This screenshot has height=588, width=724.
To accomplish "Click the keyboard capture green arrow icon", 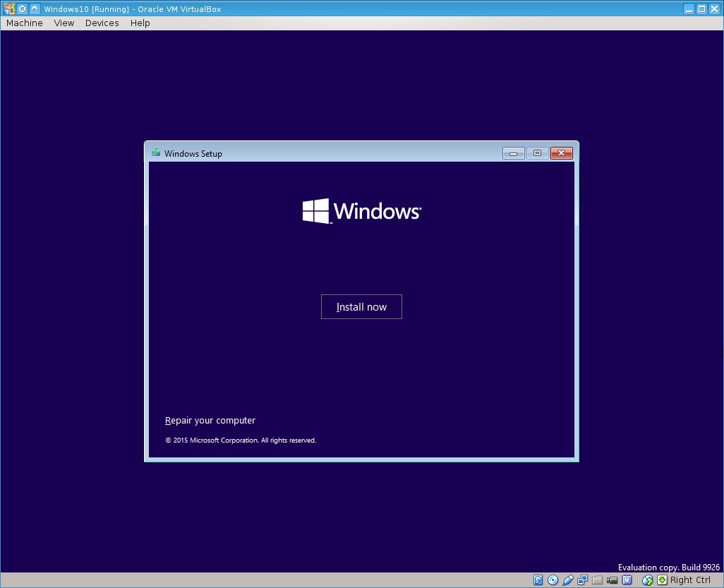I will tap(662, 580).
